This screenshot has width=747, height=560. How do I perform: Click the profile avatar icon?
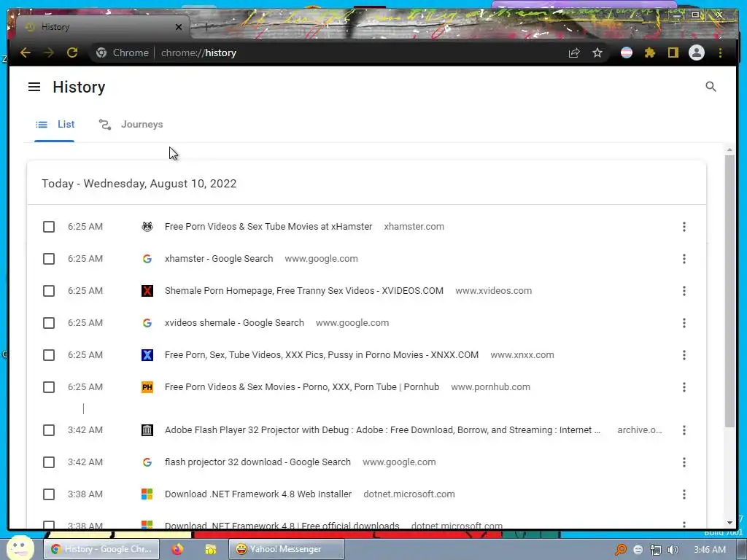click(697, 52)
